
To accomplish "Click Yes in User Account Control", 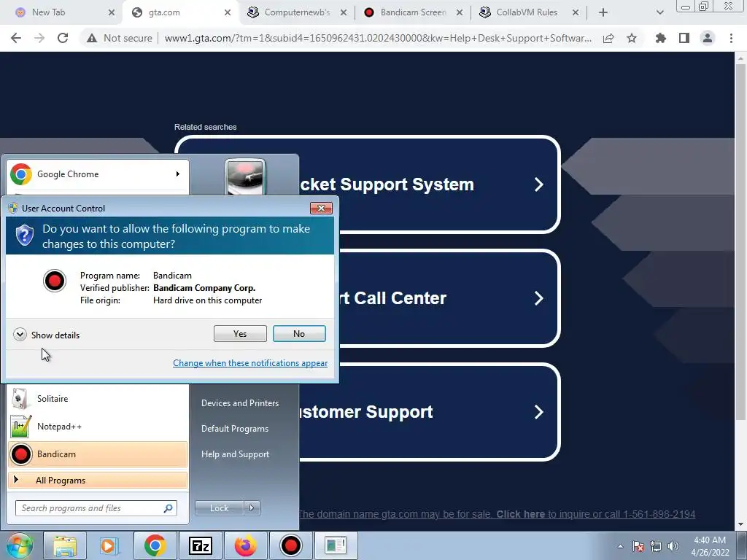I will (x=240, y=334).
